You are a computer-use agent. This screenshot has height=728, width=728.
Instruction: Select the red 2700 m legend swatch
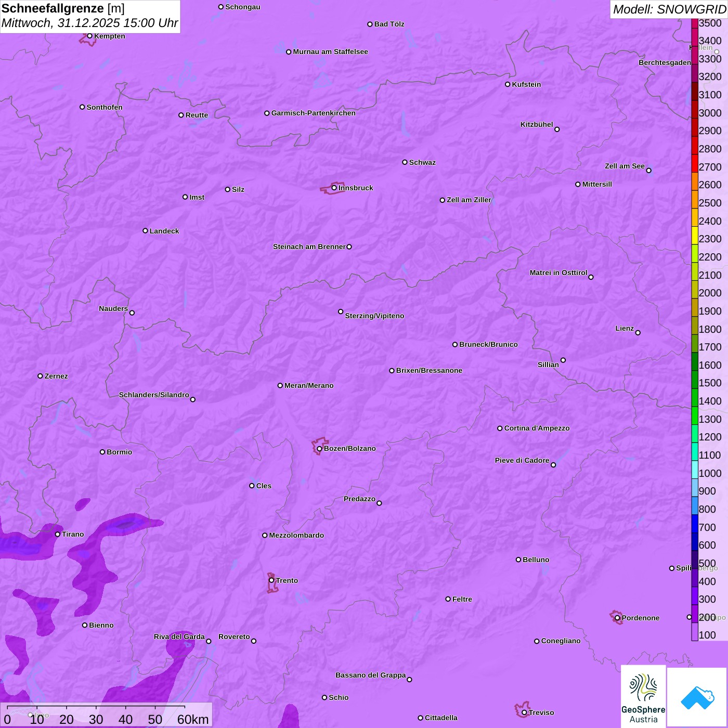coord(695,163)
